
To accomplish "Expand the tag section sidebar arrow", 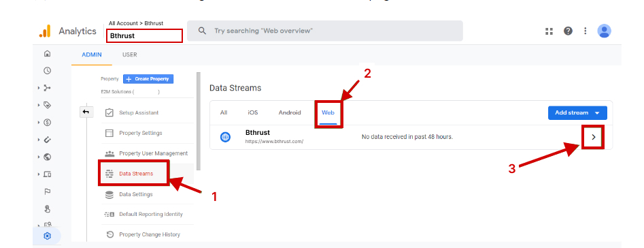I will coord(39,105).
